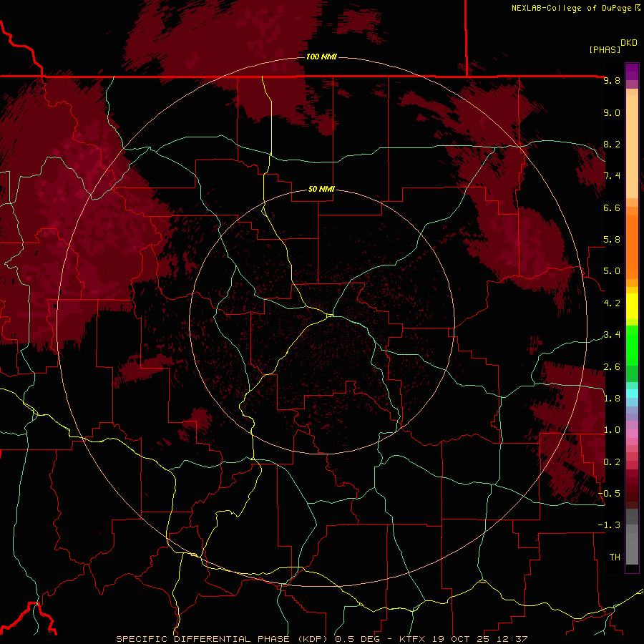The width and height of the screenshot is (644, 644).
Task: Click the 8.2 value on the color scale
Action: [612, 144]
